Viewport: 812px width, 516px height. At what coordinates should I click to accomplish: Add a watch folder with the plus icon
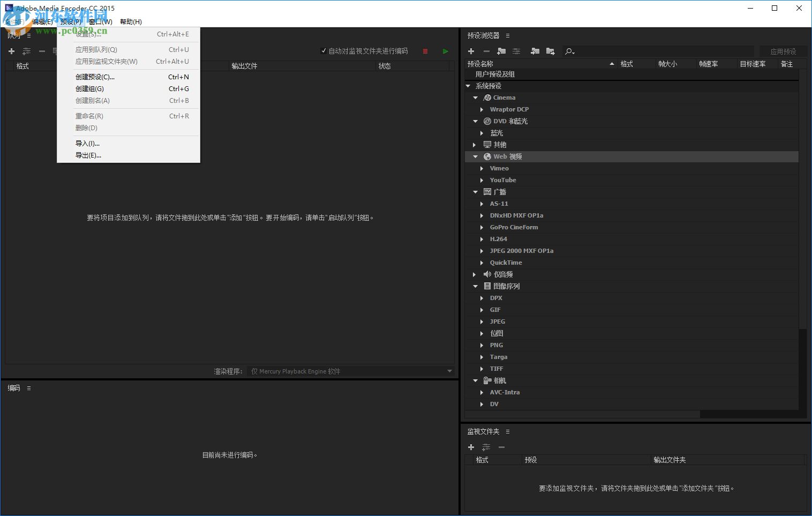click(x=471, y=447)
